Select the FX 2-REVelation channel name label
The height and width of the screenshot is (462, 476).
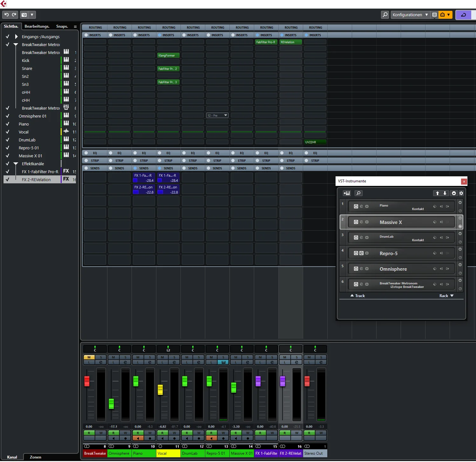pos(291,453)
